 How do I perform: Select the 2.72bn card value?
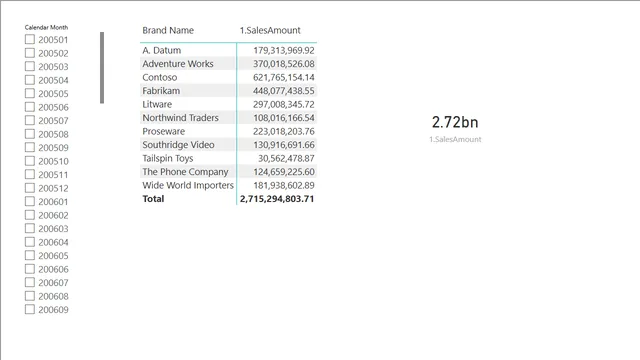click(455, 122)
